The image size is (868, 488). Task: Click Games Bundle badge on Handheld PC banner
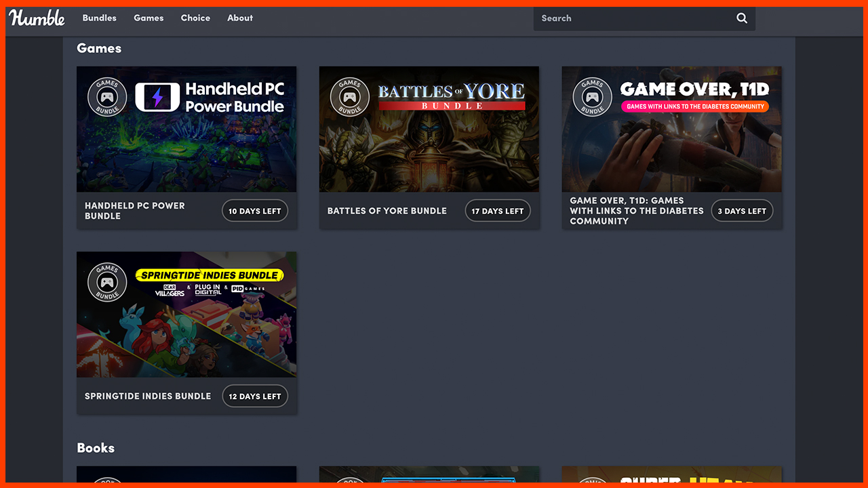(x=107, y=98)
